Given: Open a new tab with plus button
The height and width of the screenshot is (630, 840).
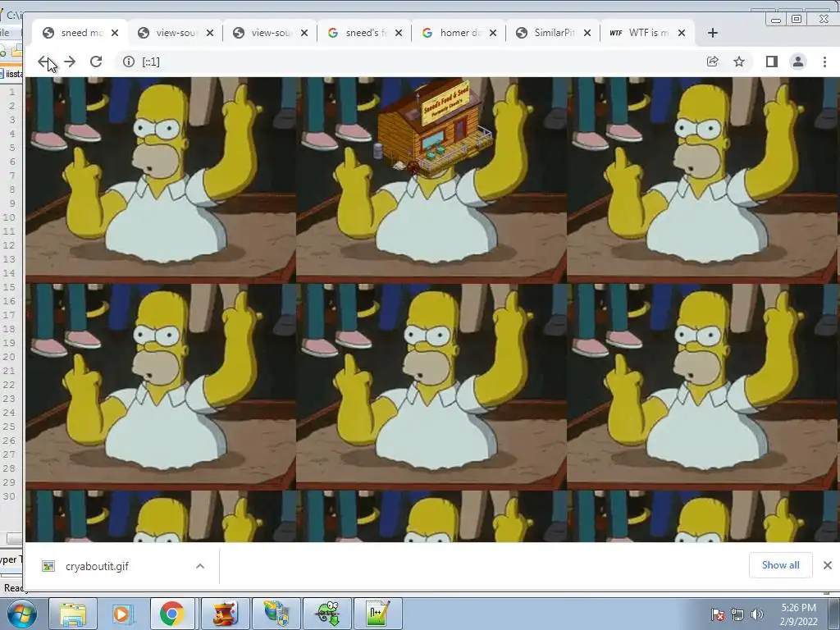Looking at the screenshot, I should 713,33.
